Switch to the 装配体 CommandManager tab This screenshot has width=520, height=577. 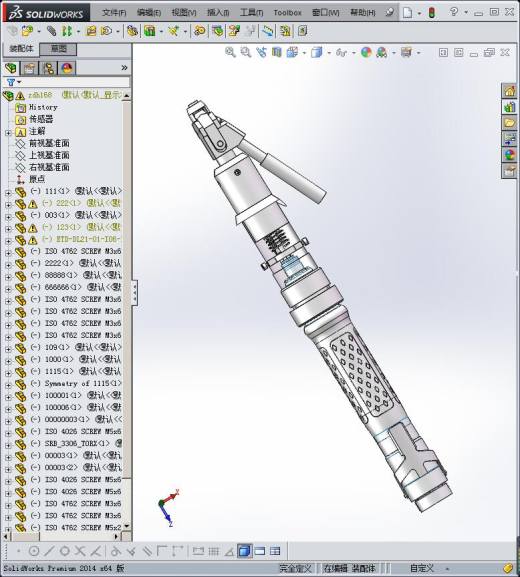click(21, 49)
